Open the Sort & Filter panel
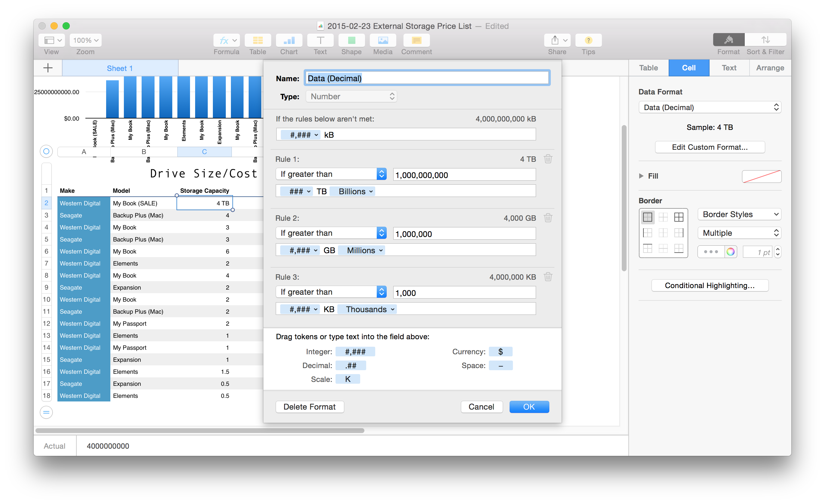The height and width of the screenshot is (504, 825). (765, 40)
